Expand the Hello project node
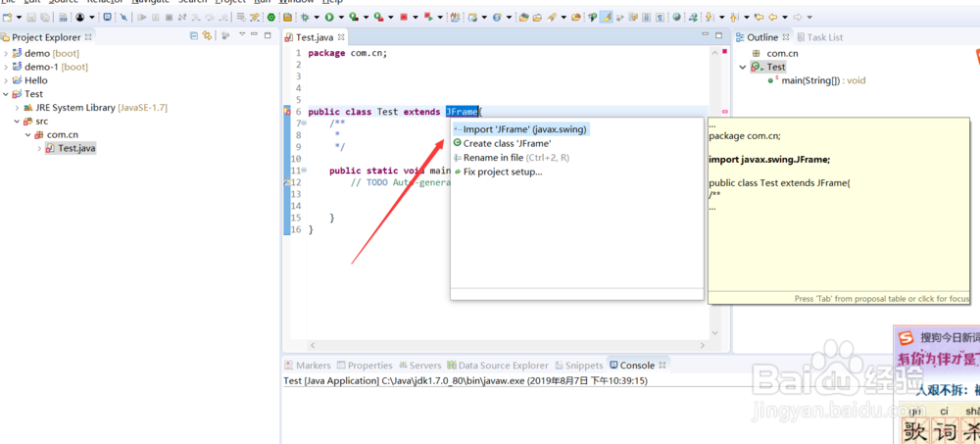 (x=6, y=80)
